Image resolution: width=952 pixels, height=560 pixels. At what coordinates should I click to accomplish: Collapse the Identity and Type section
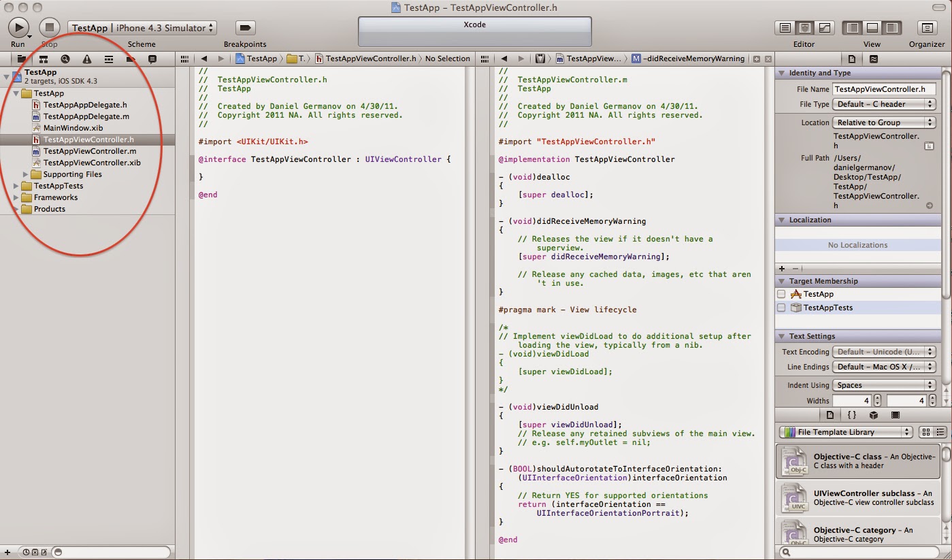pyautogui.click(x=782, y=73)
